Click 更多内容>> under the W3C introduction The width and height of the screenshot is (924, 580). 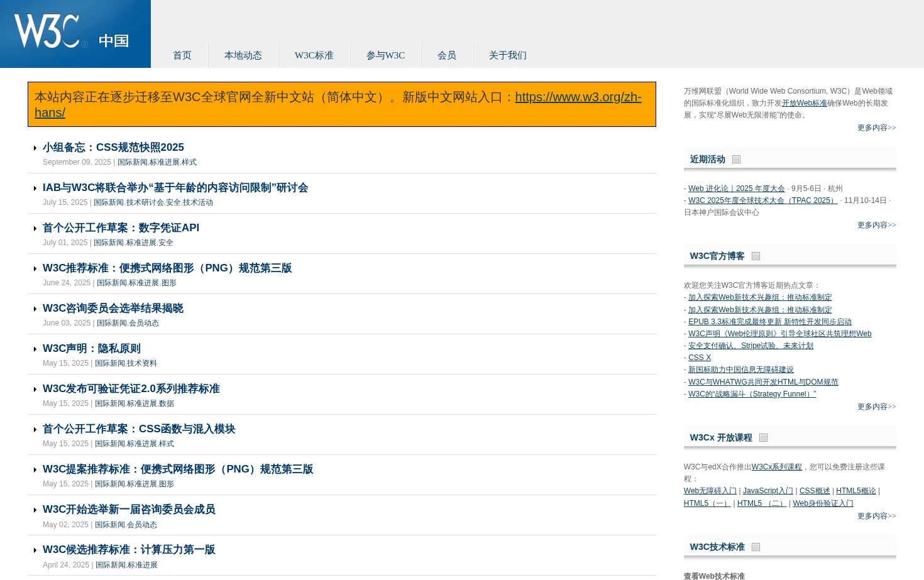point(877,128)
